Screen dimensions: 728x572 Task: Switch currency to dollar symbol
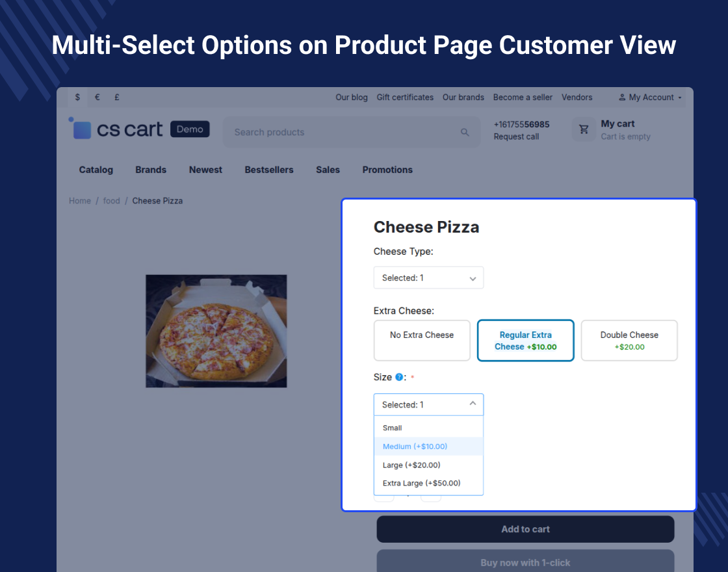77,97
